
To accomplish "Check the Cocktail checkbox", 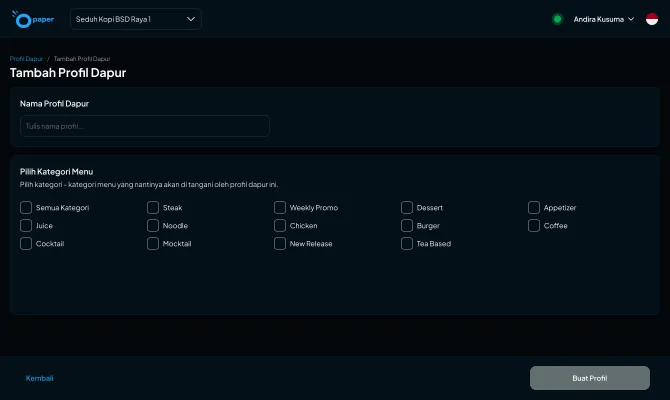I will [26, 244].
